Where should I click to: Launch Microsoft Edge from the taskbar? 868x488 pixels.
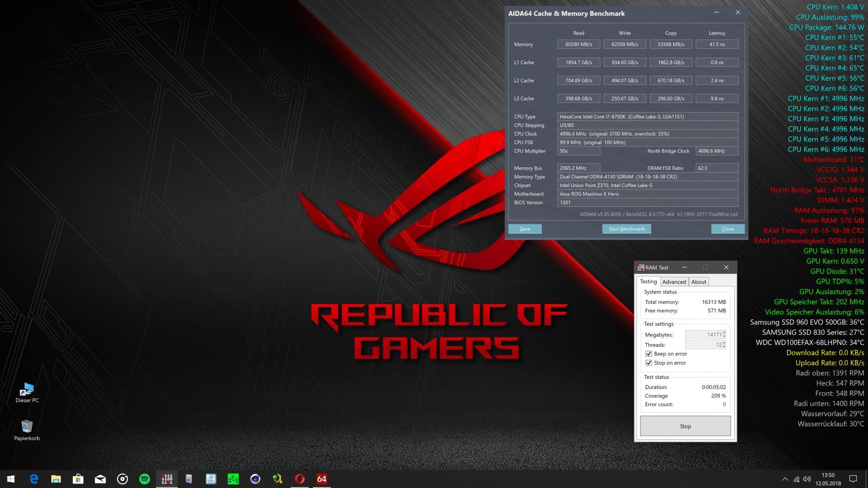34,479
